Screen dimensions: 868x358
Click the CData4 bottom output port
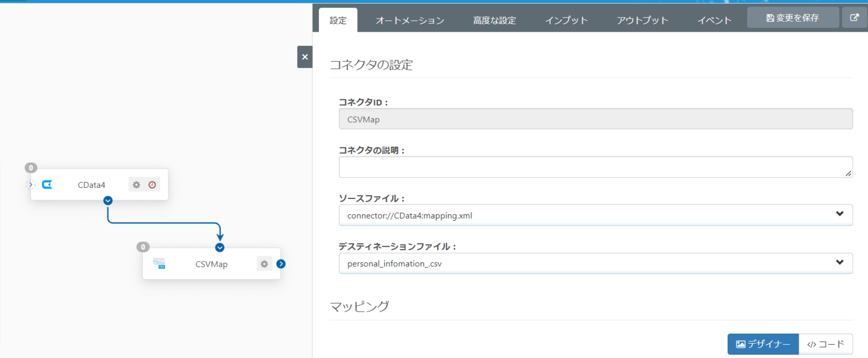pyautogui.click(x=108, y=201)
